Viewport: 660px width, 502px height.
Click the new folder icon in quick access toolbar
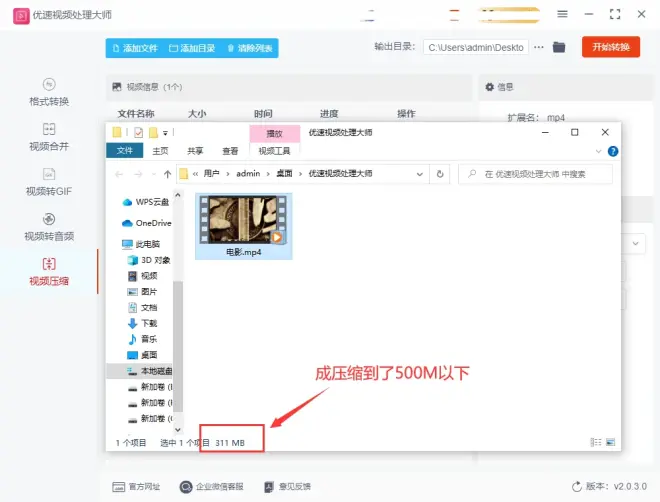pos(154,133)
